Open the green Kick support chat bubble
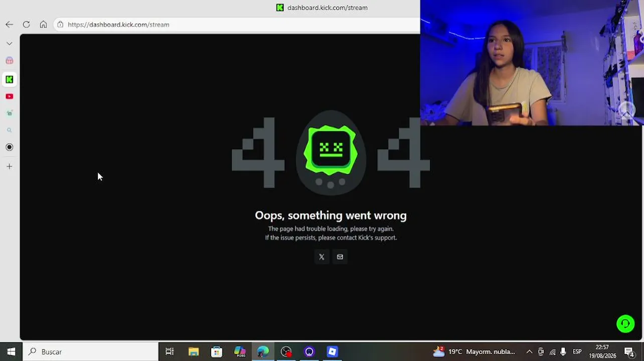This screenshot has height=361, width=644. pyautogui.click(x=625, y=324)
